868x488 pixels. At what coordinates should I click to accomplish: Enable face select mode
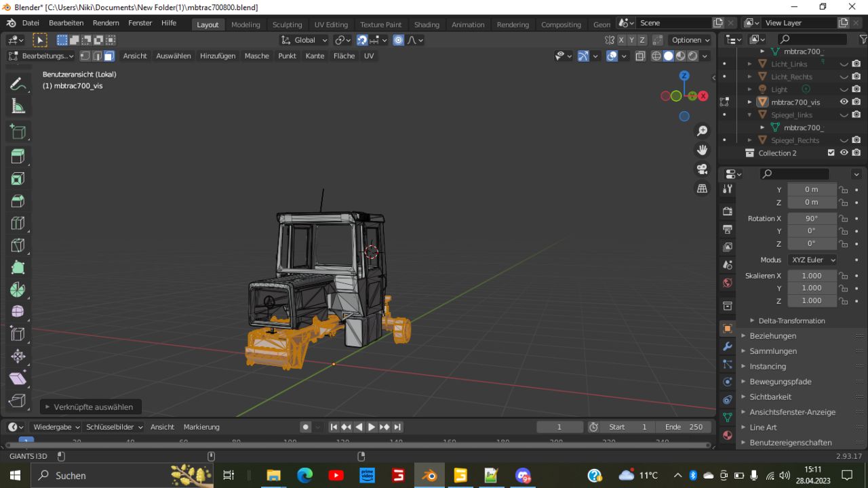pyautogui.click(x=109, y=56)
